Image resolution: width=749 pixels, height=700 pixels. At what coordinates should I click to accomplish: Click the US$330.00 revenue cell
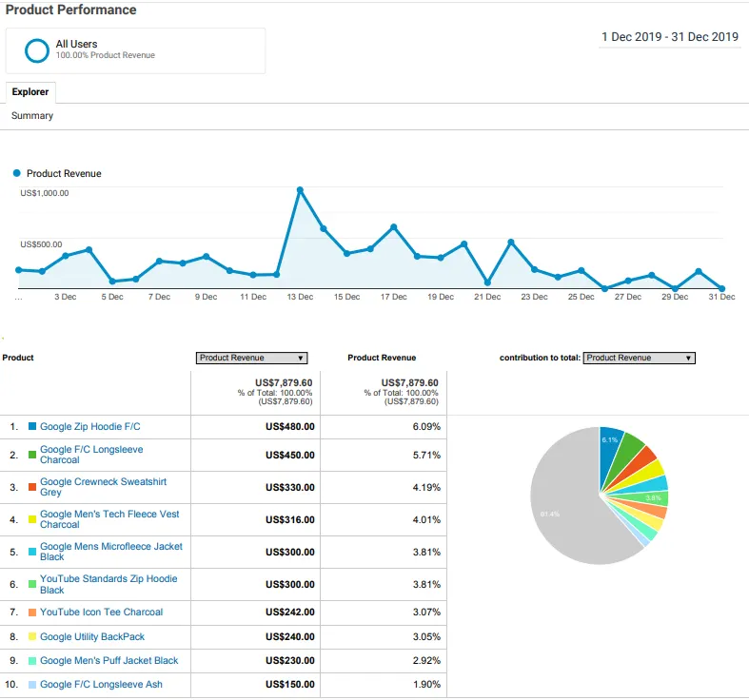(x=290, y=488)
